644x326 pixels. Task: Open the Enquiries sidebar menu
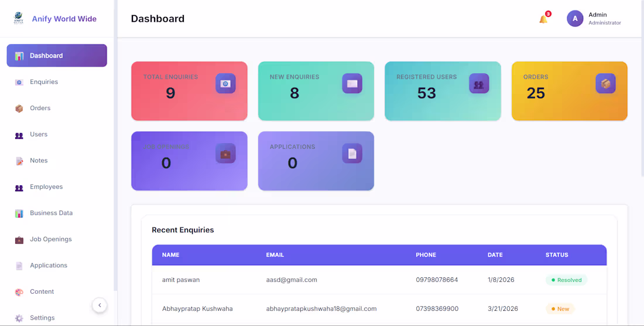[44, 82]
